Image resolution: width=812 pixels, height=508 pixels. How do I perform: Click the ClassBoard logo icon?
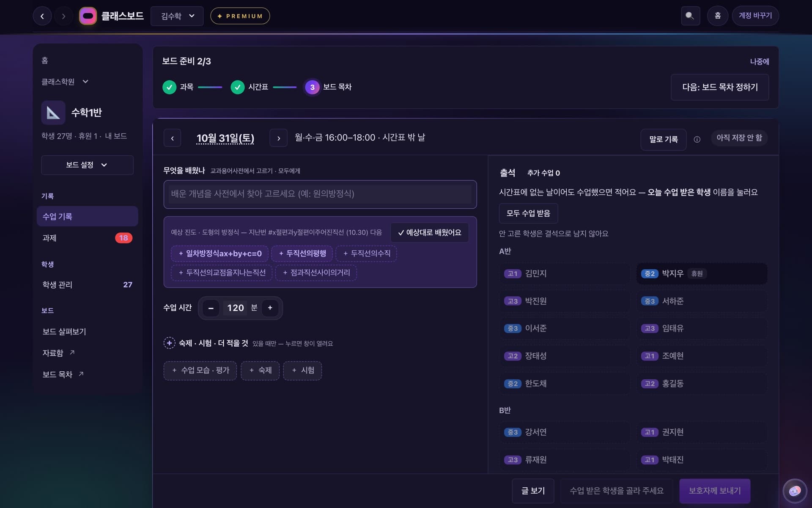coord(88,16)
